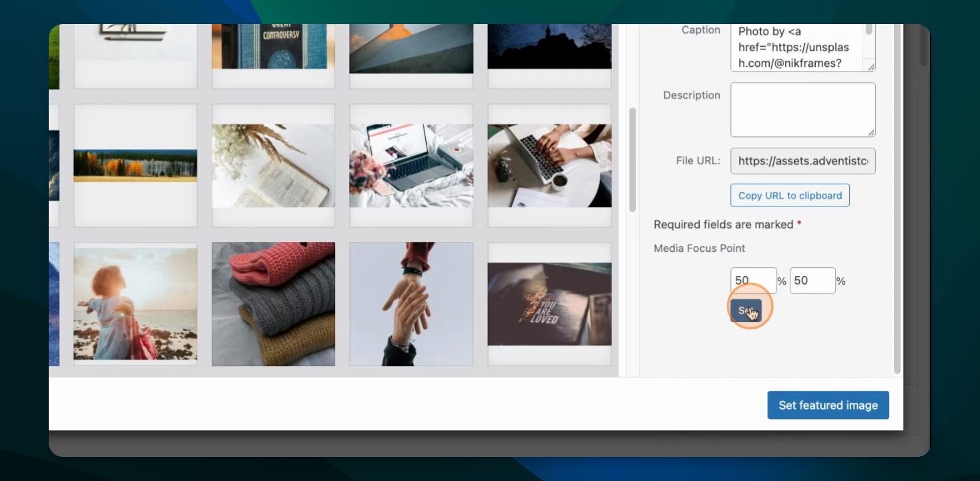The image size is (980, 481).
Task: Click the media grid vertical scrollbar
Action: [x=632, y=160]
